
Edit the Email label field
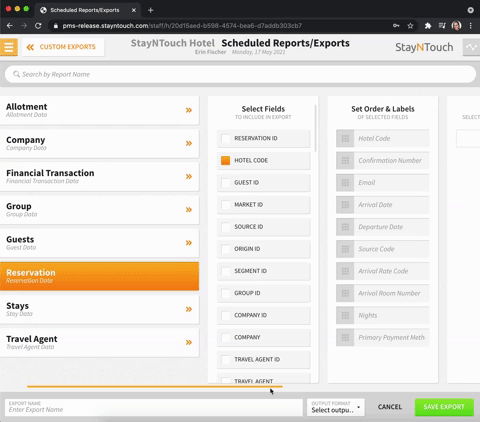pos(392,183)
